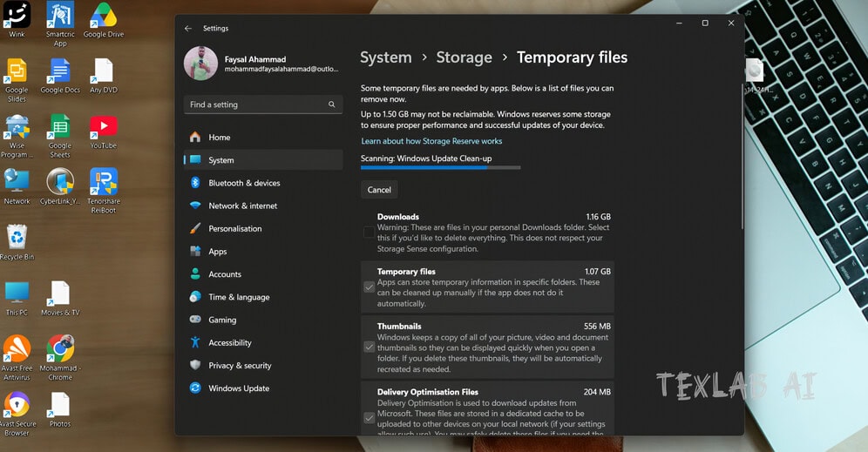Open the Wink desktop shortcut

(17, 19)
